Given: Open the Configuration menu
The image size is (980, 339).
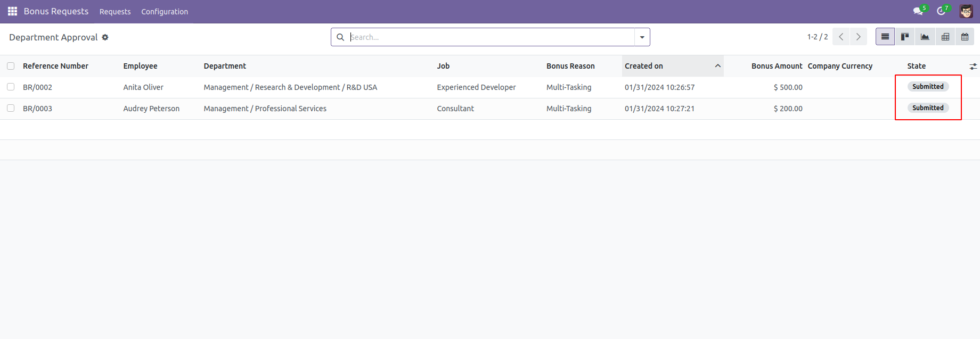Looking at the screenshot, I should (x=165, y=12).
